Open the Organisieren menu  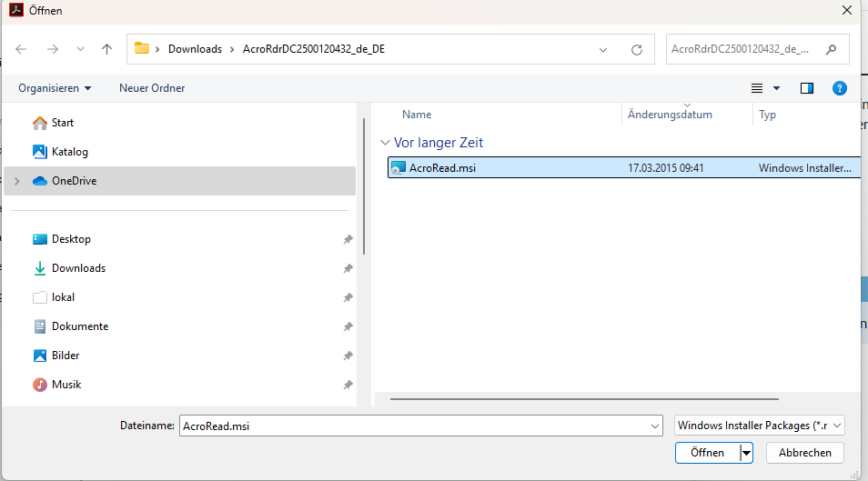coord(55,88)
